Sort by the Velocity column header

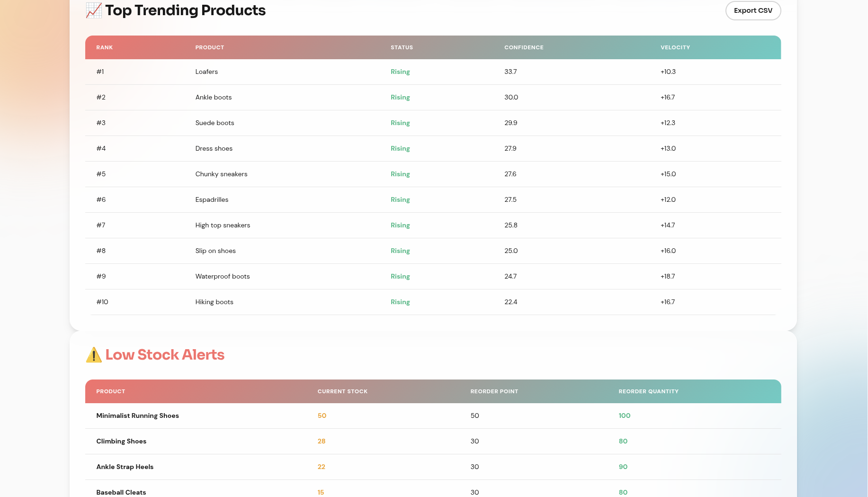pos(675,47)
